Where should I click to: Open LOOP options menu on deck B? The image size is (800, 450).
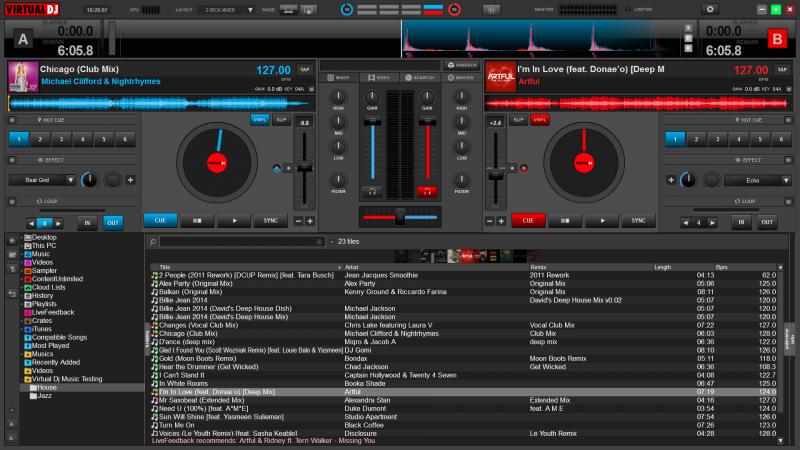point(788,202)
